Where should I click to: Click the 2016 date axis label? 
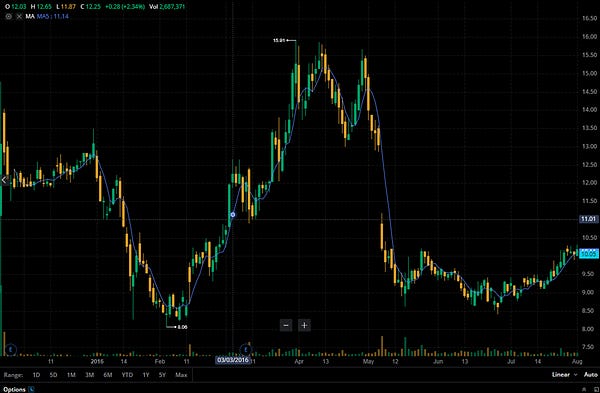(97, 361)
